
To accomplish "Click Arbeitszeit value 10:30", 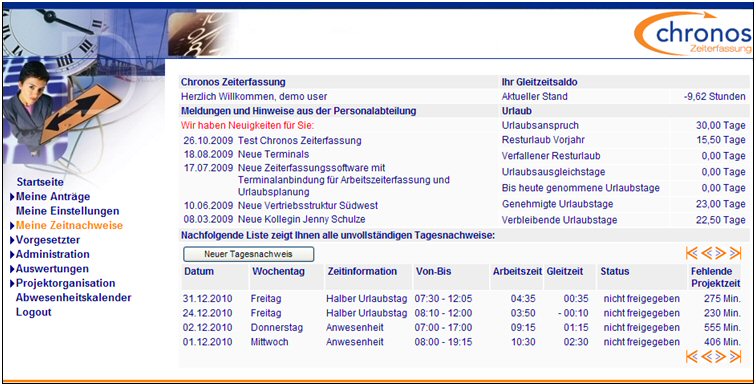I will point(523,342).
